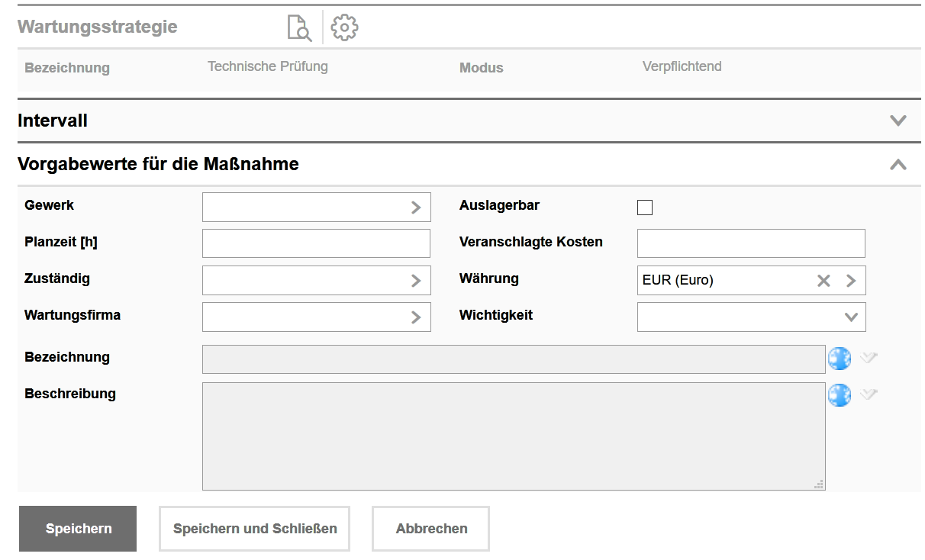Expand the Intervall section
925x560 pixels.
pyautogui.click(x=898, y=121)
